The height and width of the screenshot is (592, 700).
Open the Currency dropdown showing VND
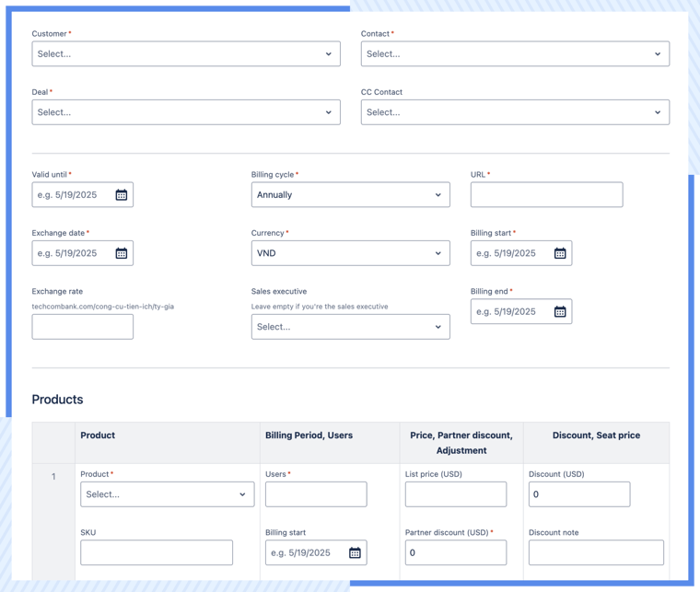click(350, 253)
